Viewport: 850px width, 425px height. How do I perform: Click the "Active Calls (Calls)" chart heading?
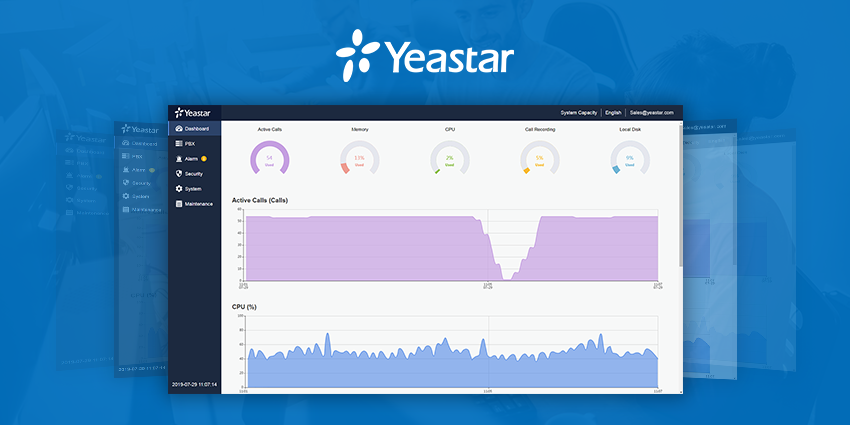(x=260, y=200)
